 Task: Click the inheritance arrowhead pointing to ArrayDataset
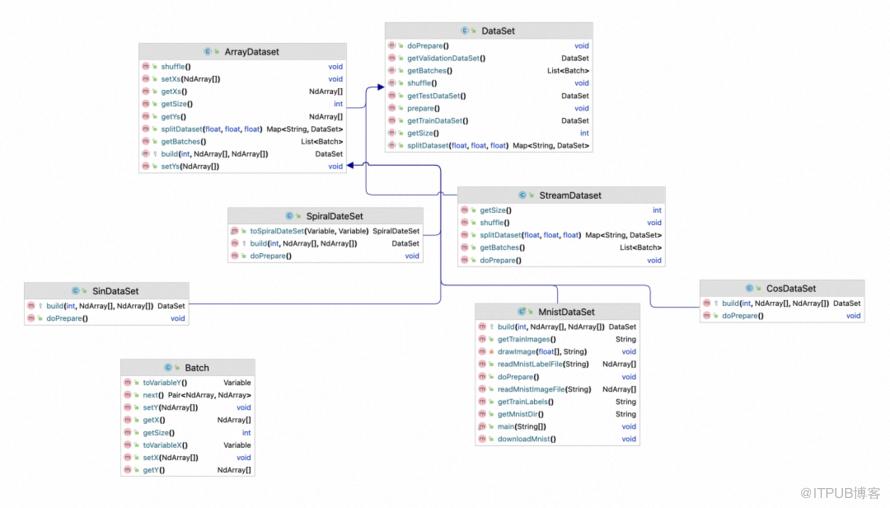[350, 165]
